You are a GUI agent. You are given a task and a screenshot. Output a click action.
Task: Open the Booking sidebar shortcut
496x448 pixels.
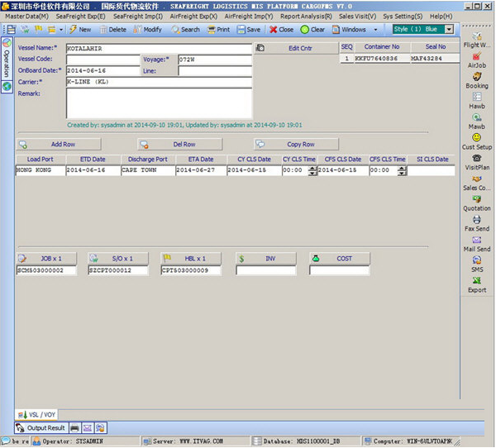coord(477,77)
